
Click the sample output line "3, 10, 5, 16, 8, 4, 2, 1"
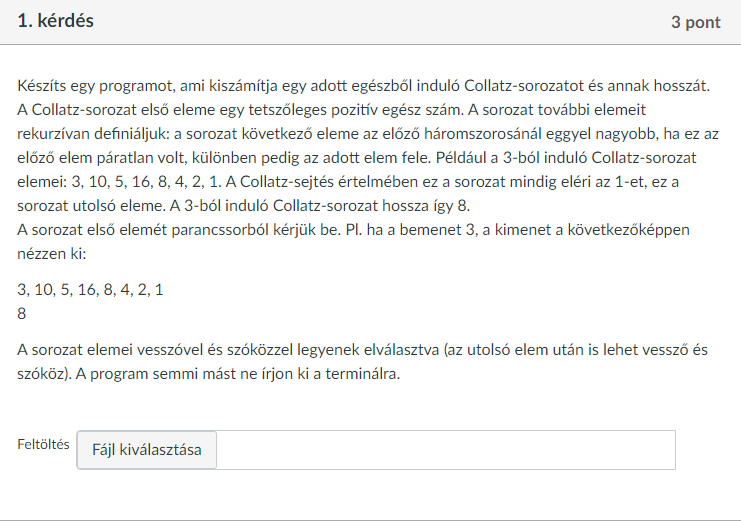point(90,289)
